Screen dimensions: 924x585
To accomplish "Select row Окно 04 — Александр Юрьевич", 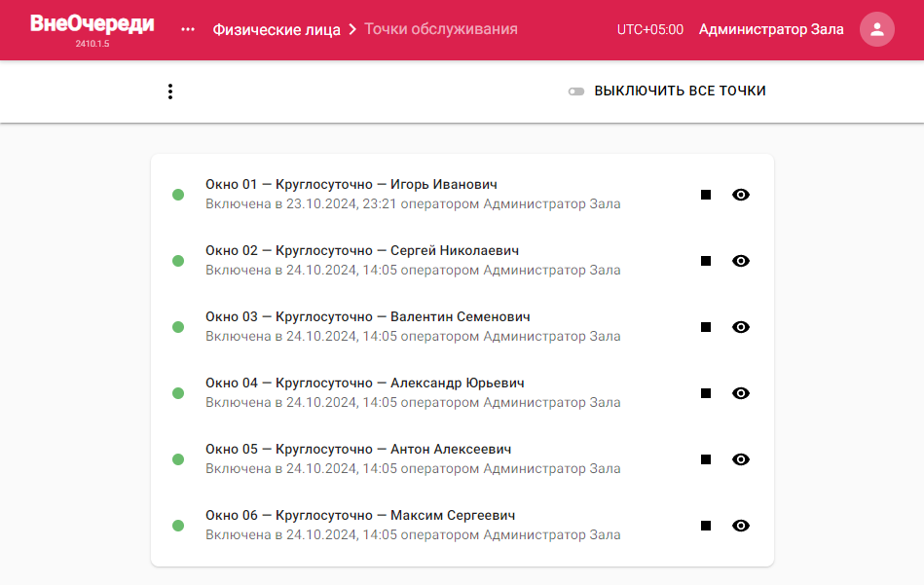I will [x=462, y=393].
